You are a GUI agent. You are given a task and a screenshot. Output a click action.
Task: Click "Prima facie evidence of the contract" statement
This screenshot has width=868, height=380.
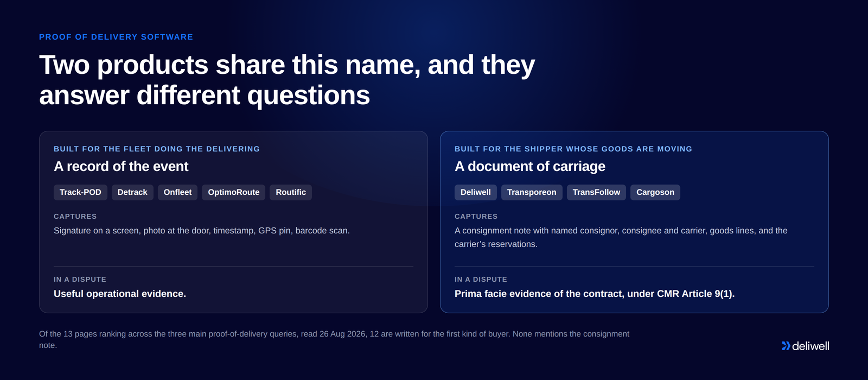pos(595,294)
